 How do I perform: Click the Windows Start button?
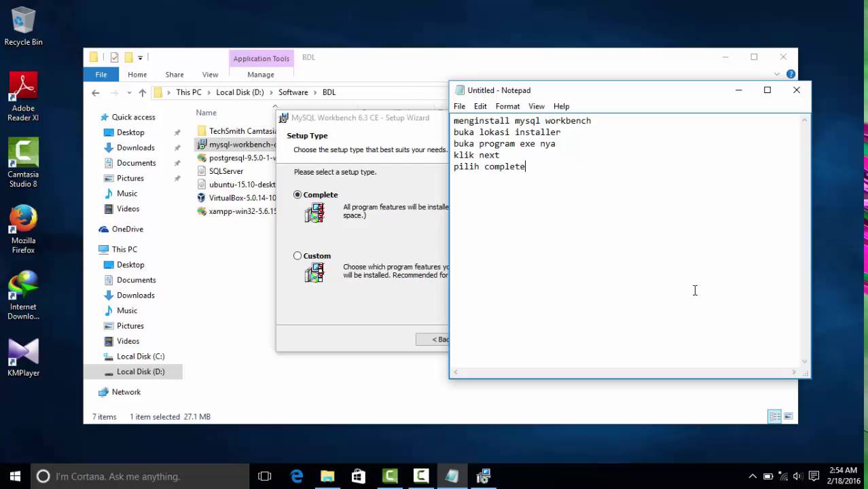point(15,476)
